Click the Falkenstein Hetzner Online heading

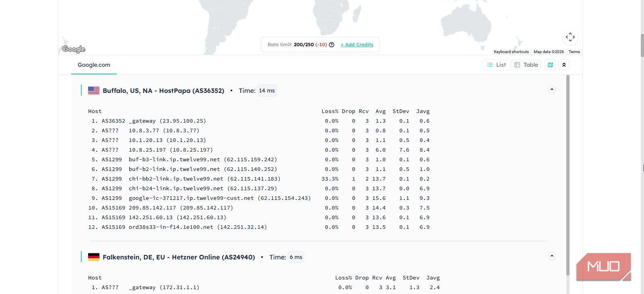(179, 257)
